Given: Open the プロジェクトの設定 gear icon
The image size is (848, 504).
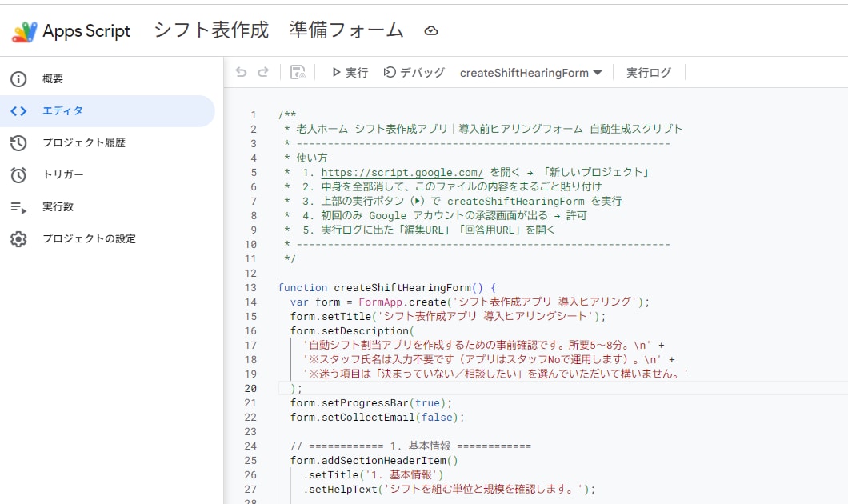Looking at the screenshot, I should click(18, 239).
